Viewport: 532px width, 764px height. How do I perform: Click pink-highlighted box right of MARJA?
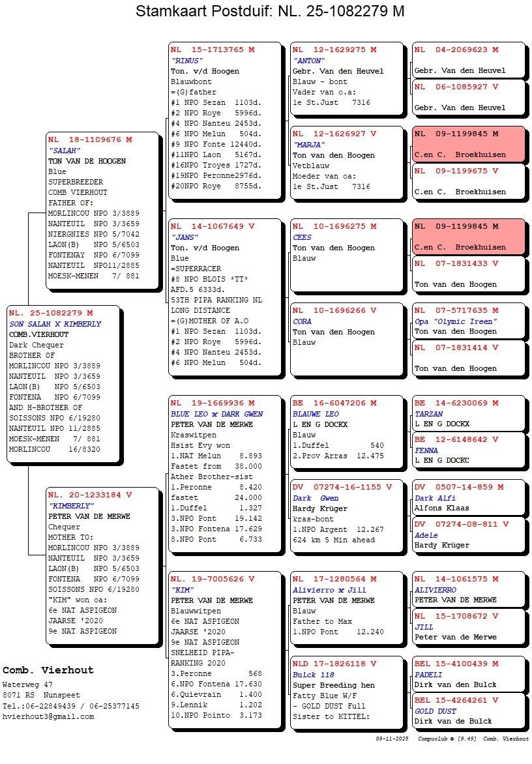(x=468, y=144)
